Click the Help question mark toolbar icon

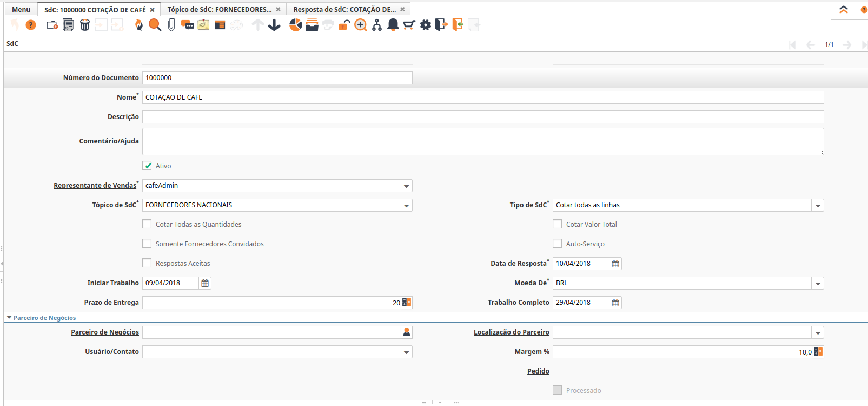(x=31, y=25)
